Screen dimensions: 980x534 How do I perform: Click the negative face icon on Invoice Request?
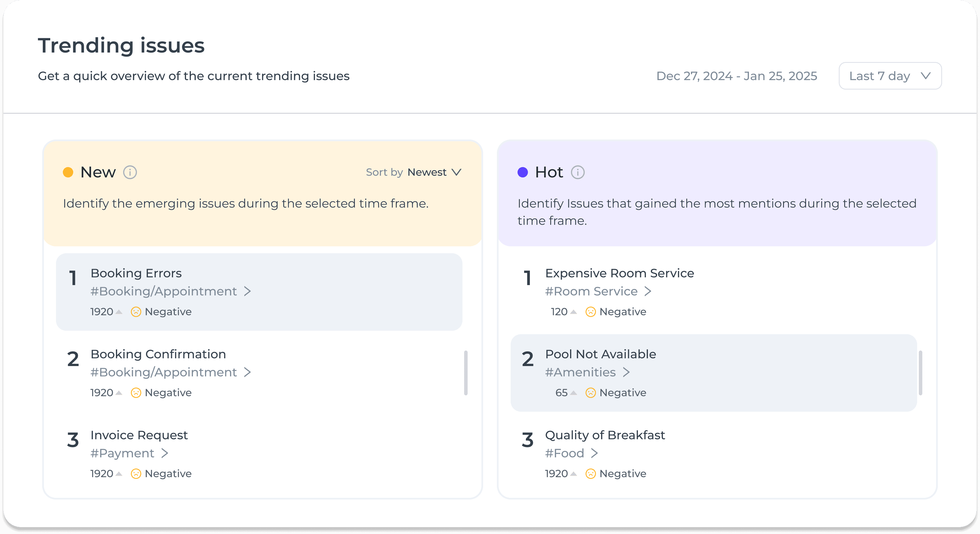(136, 473)
